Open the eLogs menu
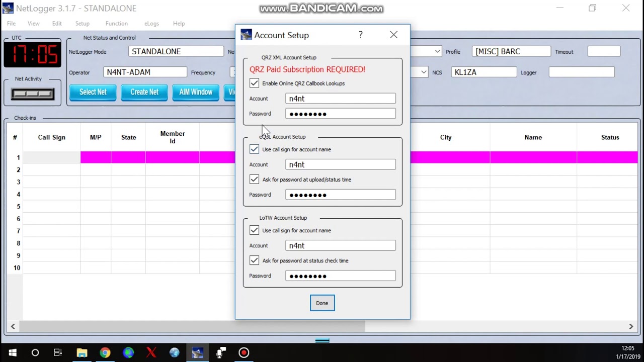Image resolution: width=644 pixels, height=362 pixels. coord(151,24)
